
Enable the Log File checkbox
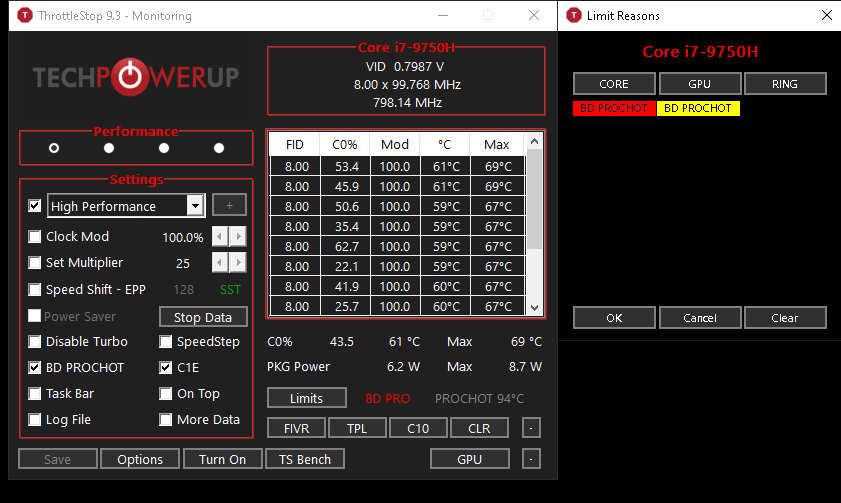[x=34, y=419]
